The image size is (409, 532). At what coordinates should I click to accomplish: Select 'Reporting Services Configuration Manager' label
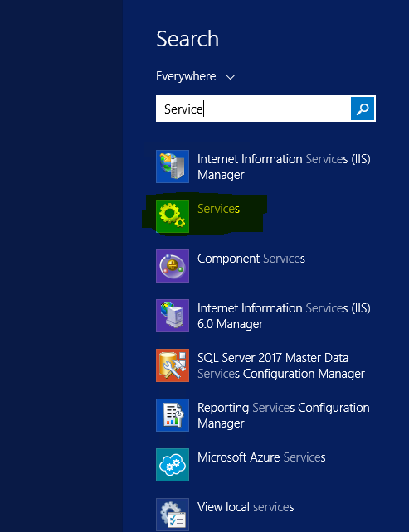click(284, 415)
